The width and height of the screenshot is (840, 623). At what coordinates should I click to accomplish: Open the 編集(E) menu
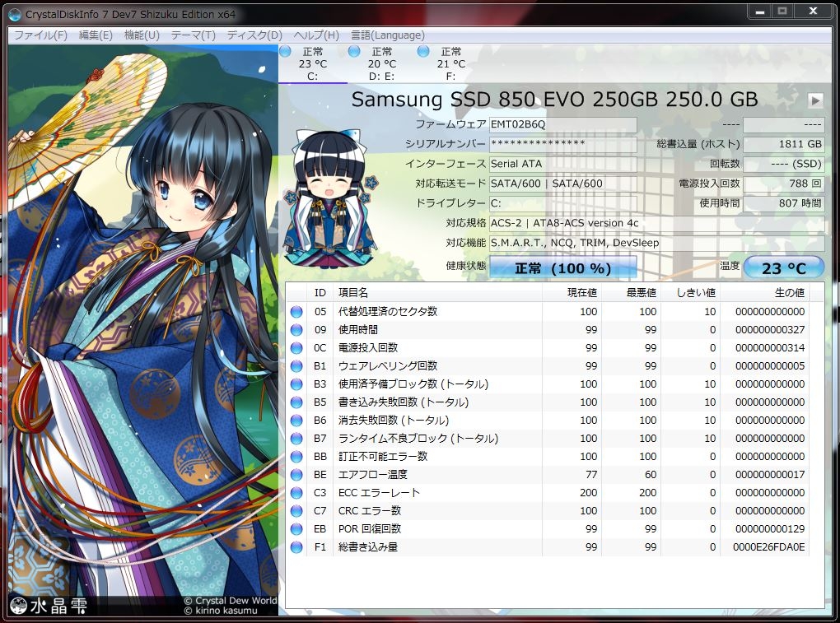coord(96,35)
